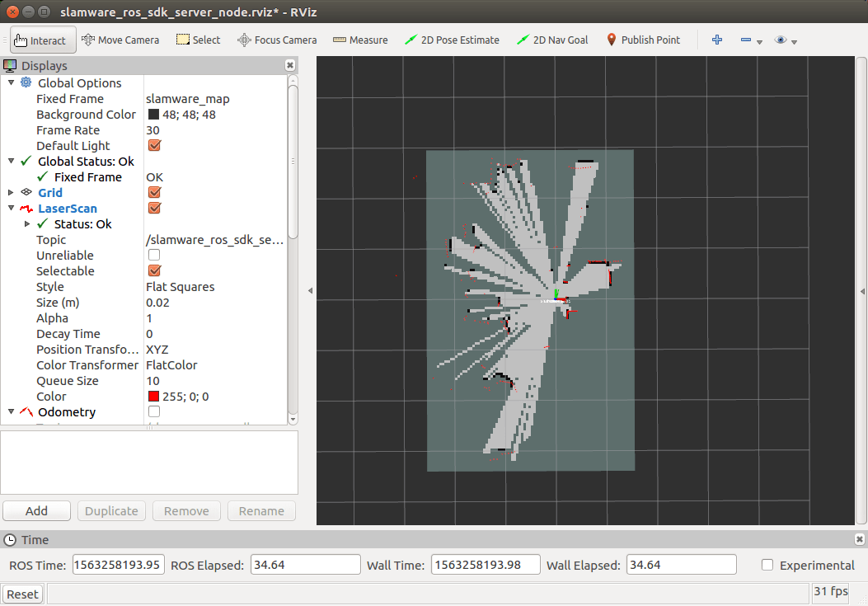Image resolution: width=868 pixels, height=606 pixels.
Task: Enable the Experimental checkbox
Action: pyautogui.click(x=767, y=565)
